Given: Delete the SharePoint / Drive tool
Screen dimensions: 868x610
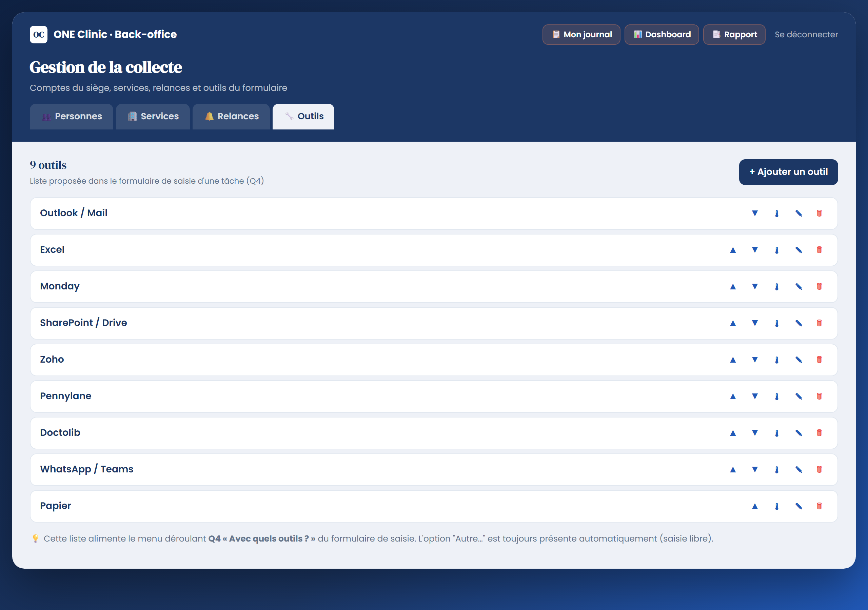Looking at the screenshot, I should [x=819, y=323].
